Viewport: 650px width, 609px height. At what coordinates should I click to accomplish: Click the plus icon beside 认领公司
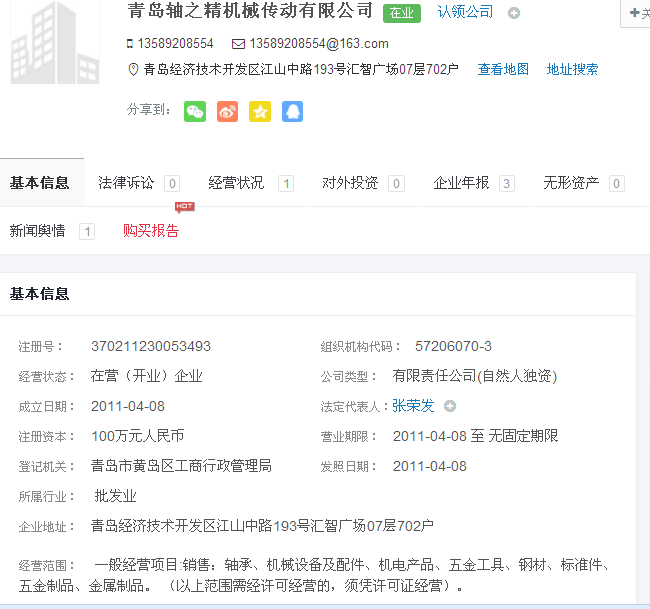514,13
